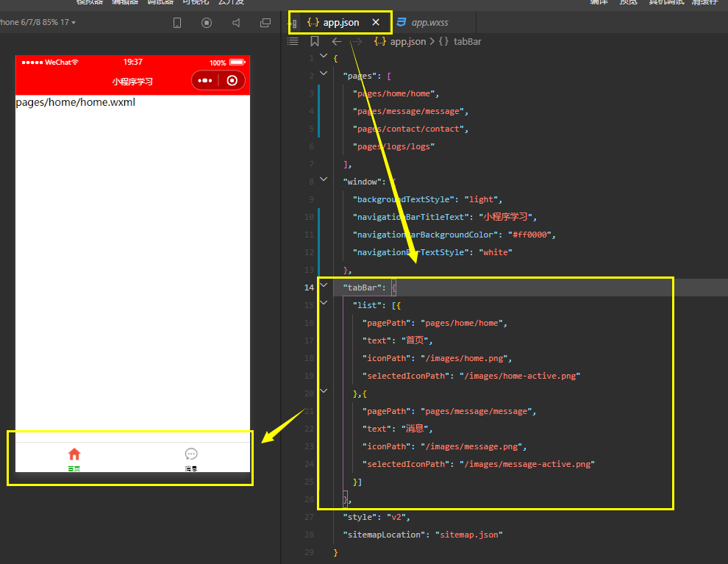Viewport: 728px width, 564px height.
Task: Open the device model dropdown iPhone 6/7/8
Action: (38, 22)
